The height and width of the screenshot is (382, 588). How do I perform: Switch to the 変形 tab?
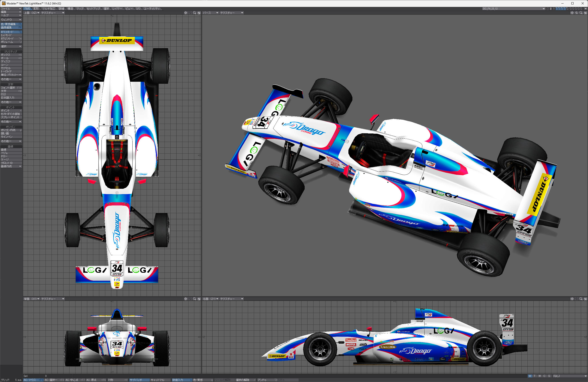coord(36,9)
